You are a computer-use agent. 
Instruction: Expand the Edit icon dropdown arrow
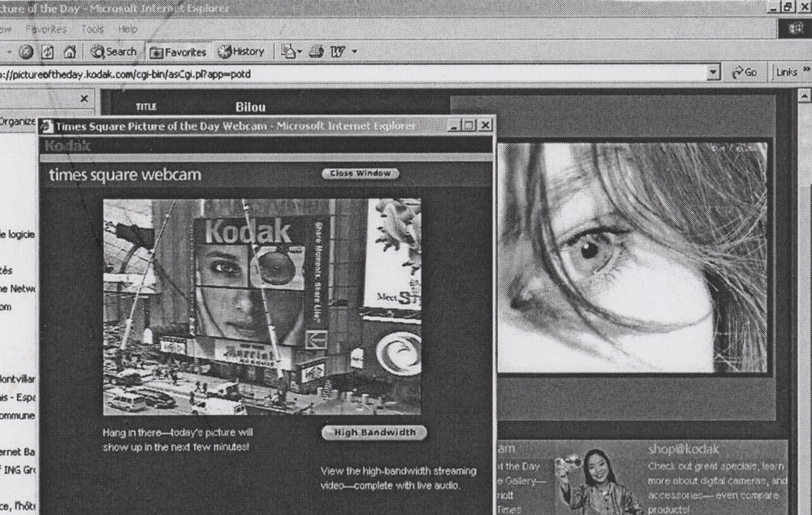point(355,52)
